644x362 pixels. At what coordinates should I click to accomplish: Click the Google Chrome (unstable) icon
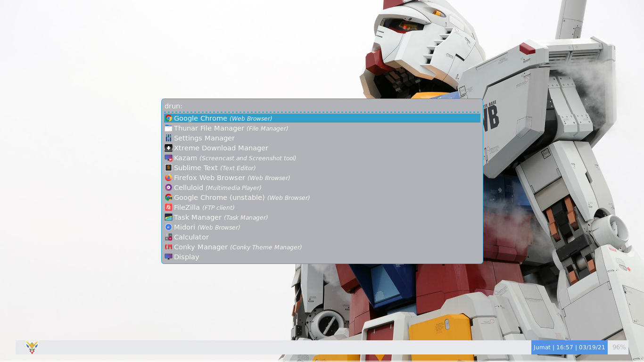coord(168,197)
